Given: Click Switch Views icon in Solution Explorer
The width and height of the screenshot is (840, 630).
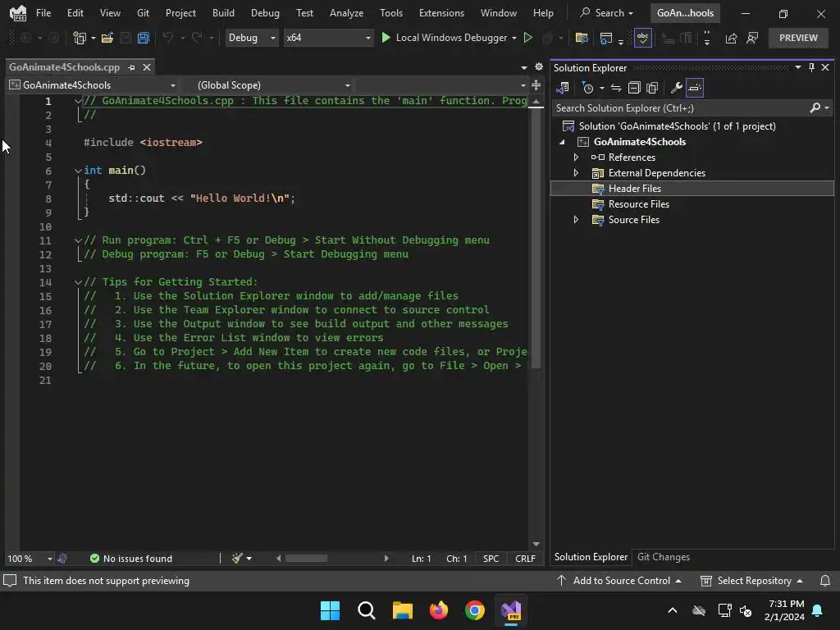Looking at the screenshot, I should coord(563,88).
